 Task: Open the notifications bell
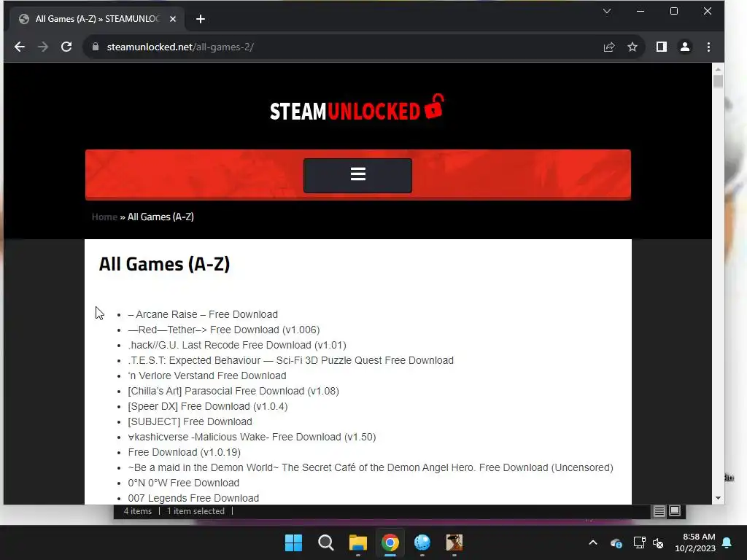pos(727,542)
